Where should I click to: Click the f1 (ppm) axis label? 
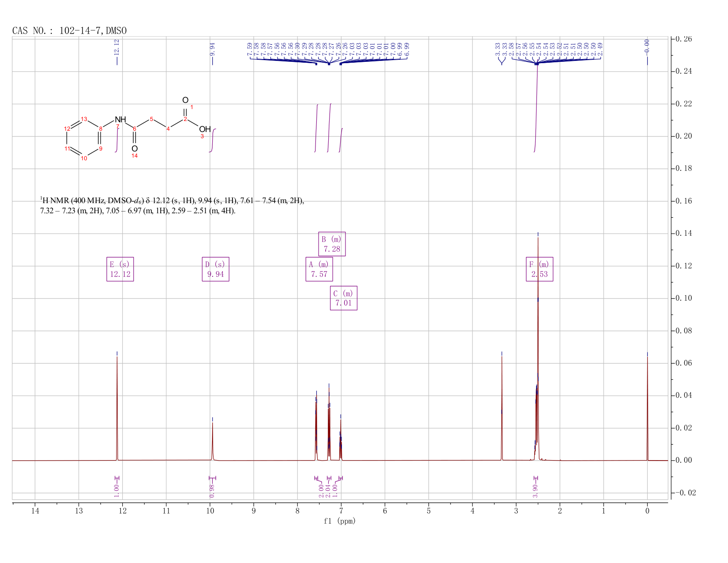click(340, 521)
